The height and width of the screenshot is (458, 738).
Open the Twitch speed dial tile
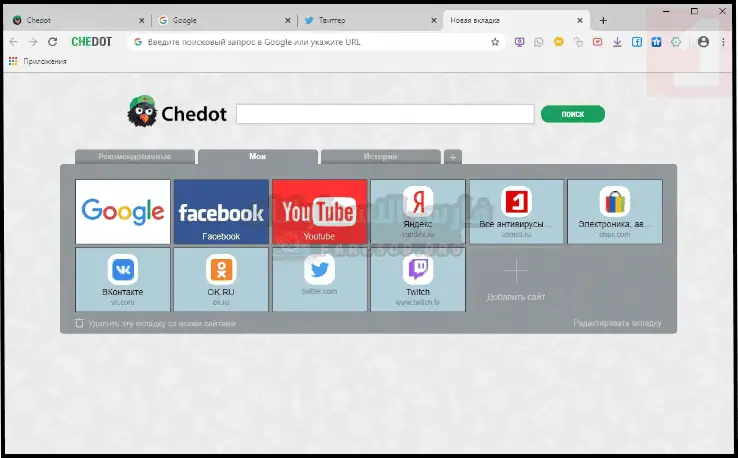click(417, 279)
